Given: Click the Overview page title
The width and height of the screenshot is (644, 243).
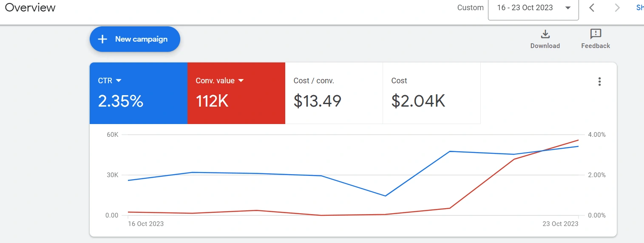Looking at the screenshot, I should click(30, 8).
